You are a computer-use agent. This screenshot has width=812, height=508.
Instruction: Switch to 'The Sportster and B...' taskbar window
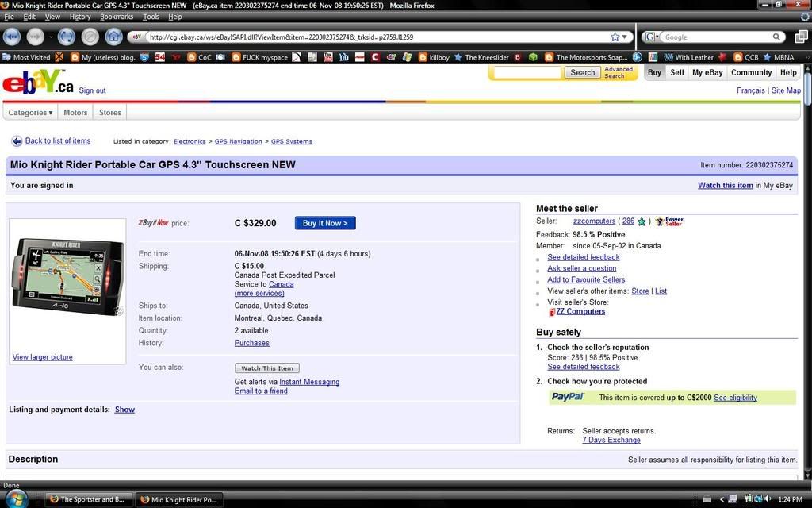tap(89, 500)
